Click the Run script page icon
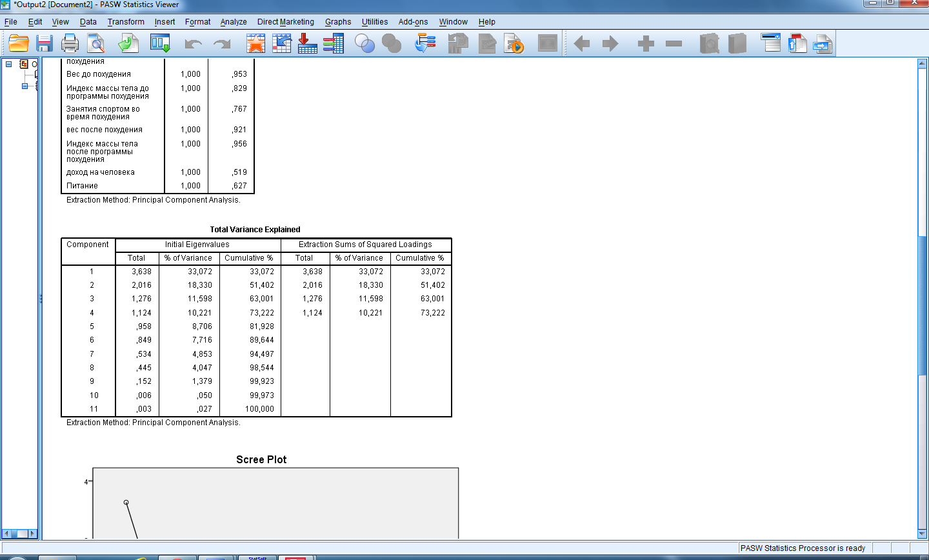This screenshot has width=929, height=560. click(x=514, y=44)
